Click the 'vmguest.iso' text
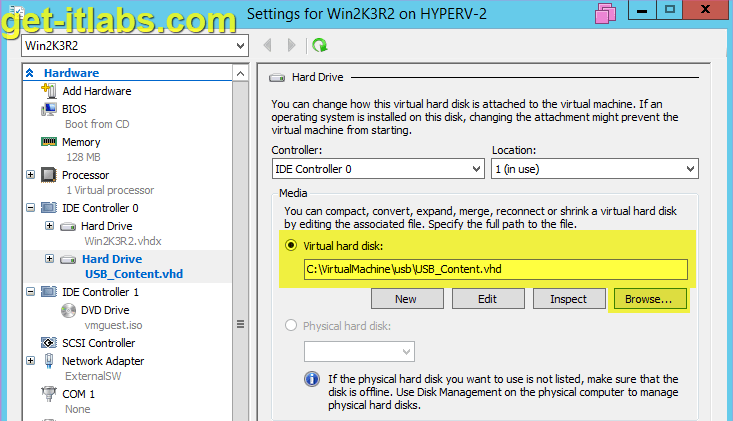733x421 pixels. point(114,325)
